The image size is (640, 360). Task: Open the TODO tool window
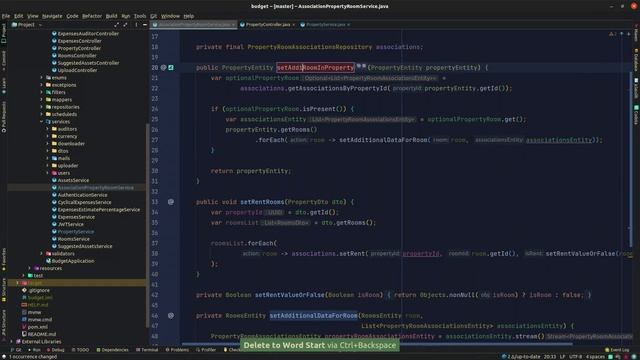(80, 350)
